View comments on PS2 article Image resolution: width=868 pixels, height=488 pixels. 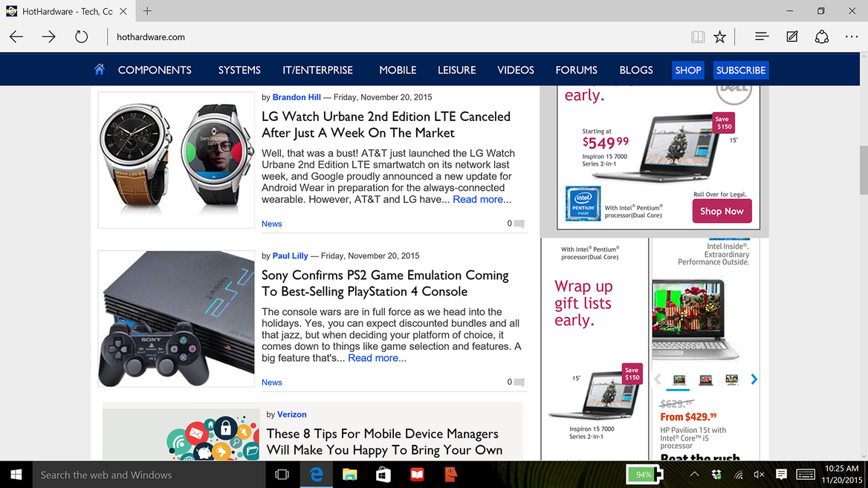(516, 383)
